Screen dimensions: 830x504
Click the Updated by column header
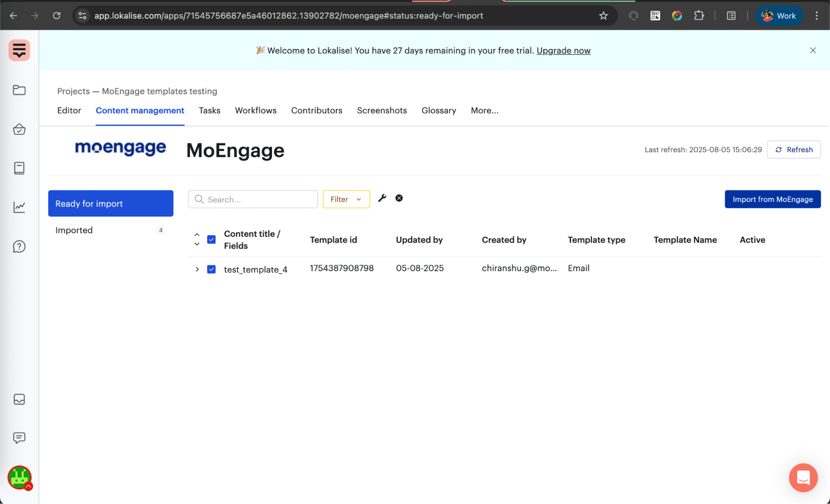click(x=419, y=240)
